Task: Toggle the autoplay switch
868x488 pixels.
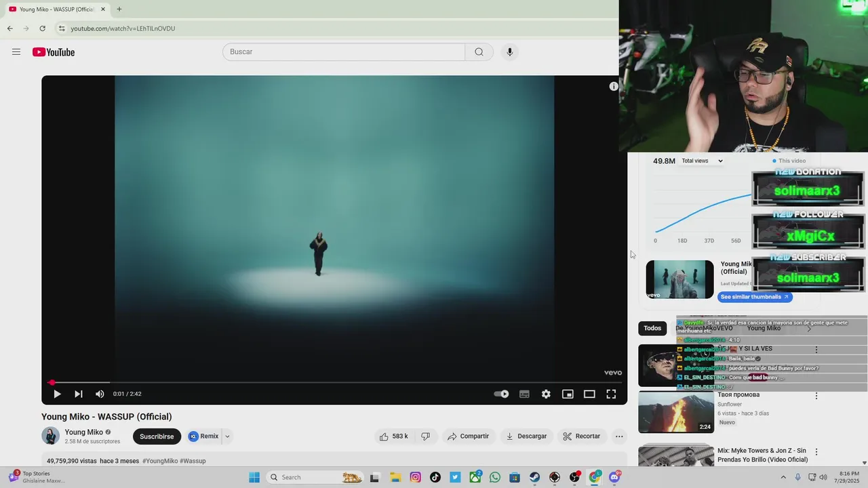Action: [501, 394]
